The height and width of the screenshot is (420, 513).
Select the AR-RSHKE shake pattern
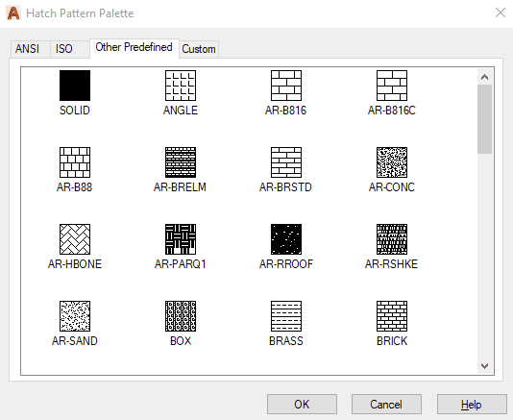point(392,239)
